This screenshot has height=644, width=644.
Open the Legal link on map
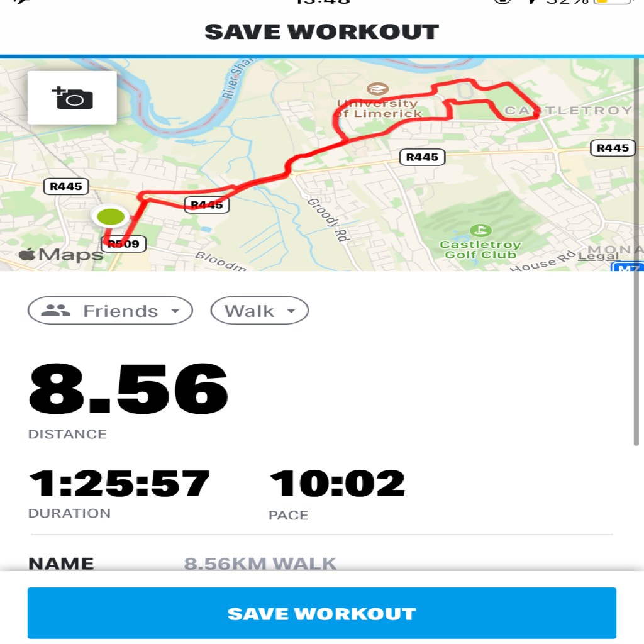pos(598,257)
